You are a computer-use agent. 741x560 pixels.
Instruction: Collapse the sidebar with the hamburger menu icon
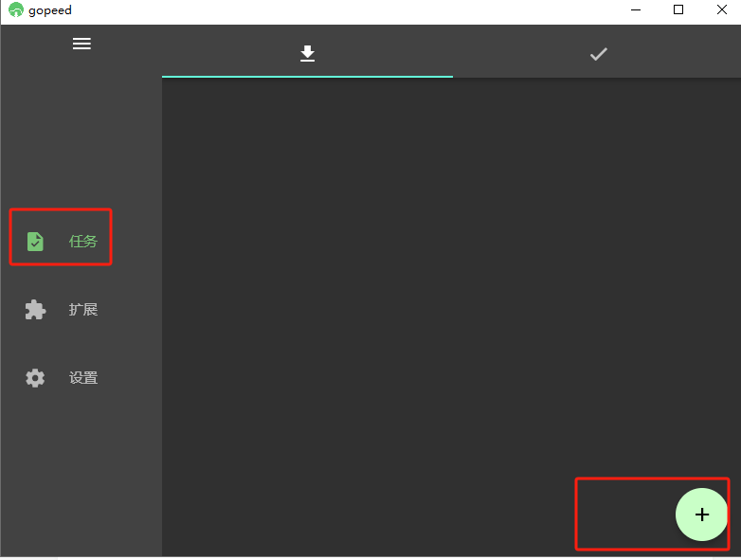point(81,44)
